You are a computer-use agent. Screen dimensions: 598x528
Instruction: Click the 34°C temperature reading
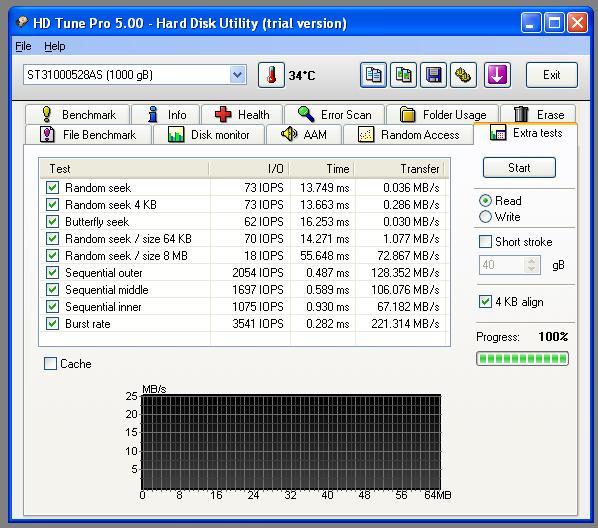point(302,76)
